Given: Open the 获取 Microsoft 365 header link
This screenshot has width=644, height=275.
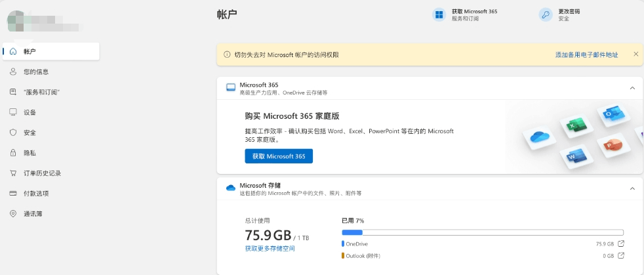Looking at the screenshot, I should coord(474,12).
